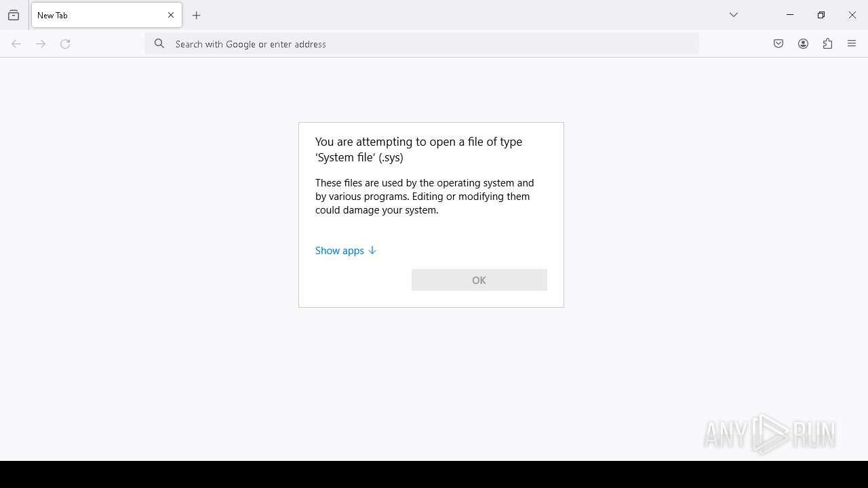
Task: Open the Extensions puzzle icon
Action: pos(827,44)
